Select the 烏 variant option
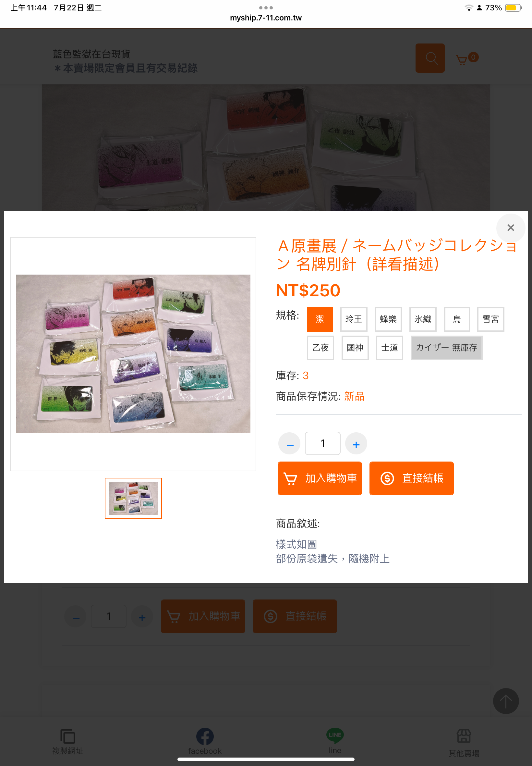 tap(457, 319)
